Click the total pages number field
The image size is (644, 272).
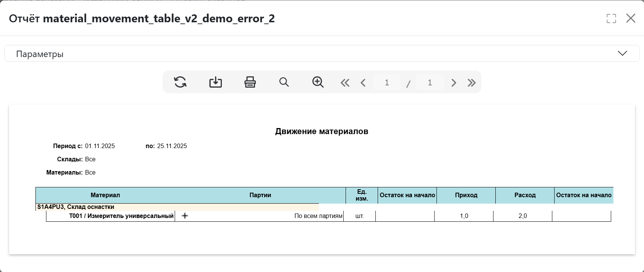430,82
